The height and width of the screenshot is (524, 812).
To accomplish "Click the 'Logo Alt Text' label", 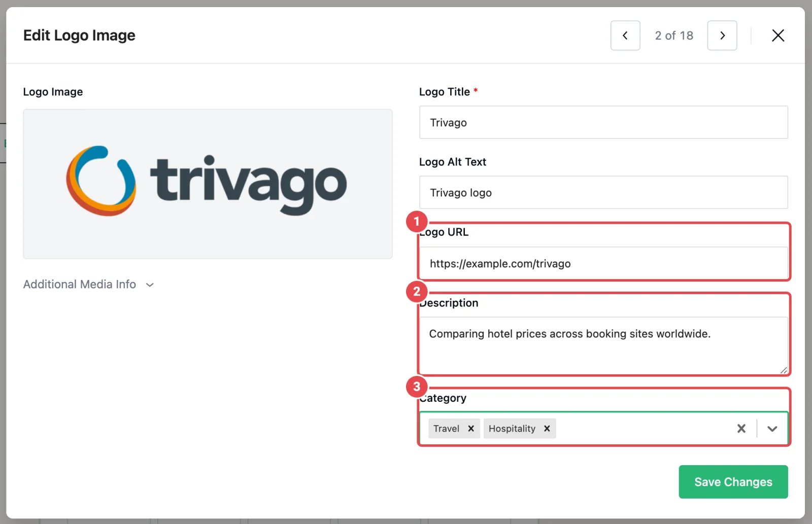I will tap(452, 162).
